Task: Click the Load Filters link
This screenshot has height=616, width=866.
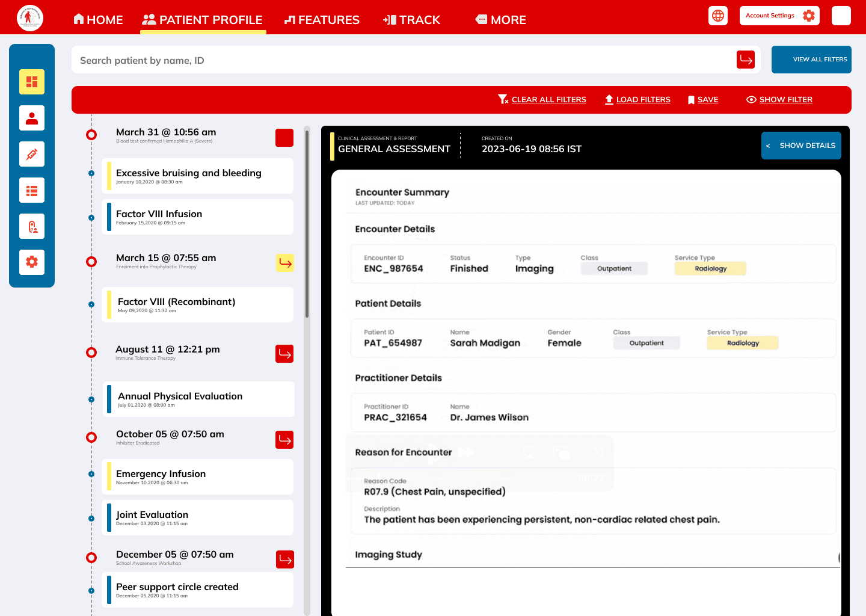Action: [637, 100]
